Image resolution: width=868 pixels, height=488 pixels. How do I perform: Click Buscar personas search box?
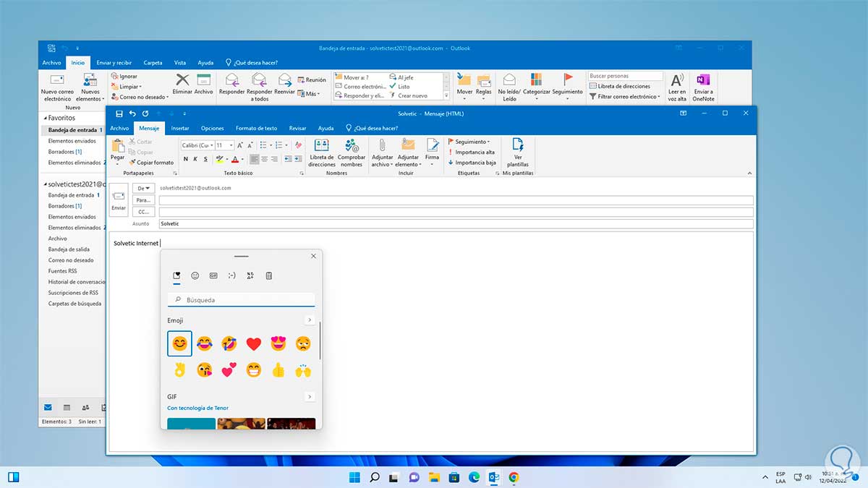click(625, 76)
